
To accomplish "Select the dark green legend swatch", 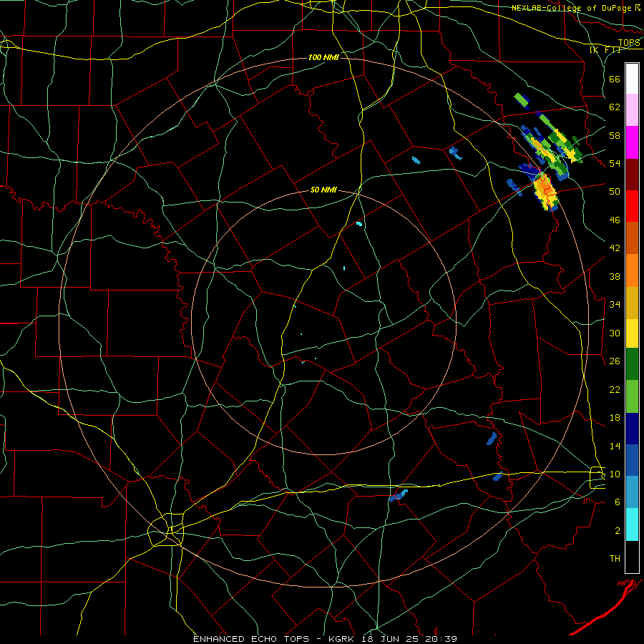I will [632, 364].
